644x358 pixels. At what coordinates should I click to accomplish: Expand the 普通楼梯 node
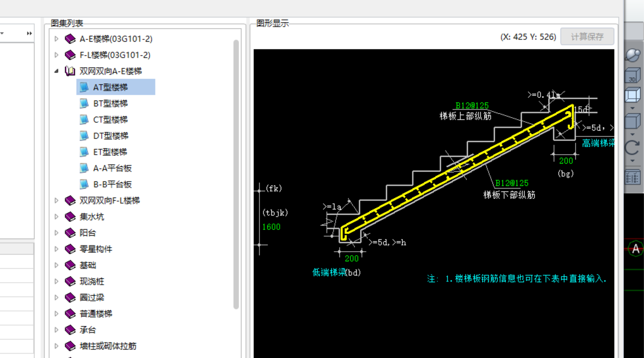56,314
